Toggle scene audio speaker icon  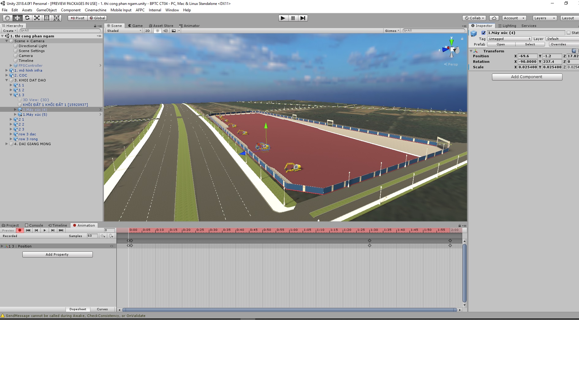pyautogui.click(x=165, y=31)
